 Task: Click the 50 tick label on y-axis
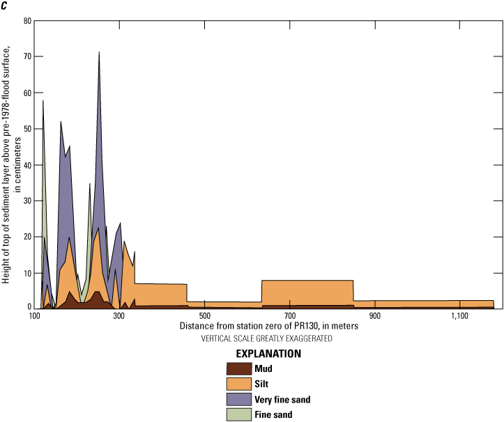click(x=26, y=128)
